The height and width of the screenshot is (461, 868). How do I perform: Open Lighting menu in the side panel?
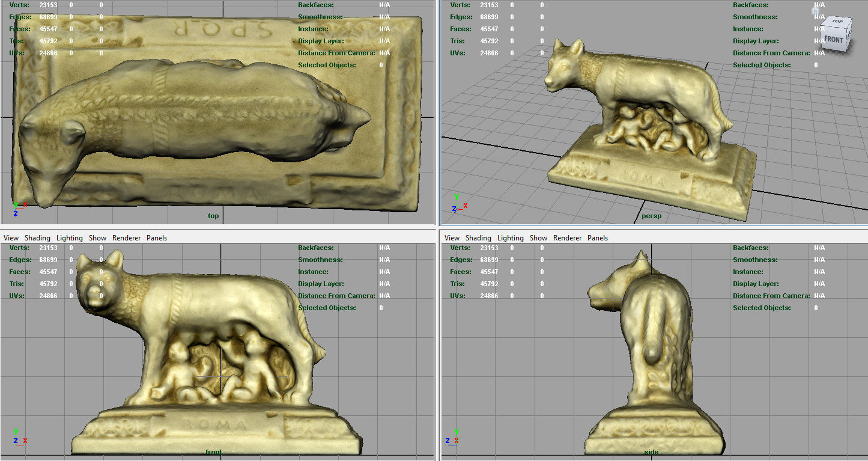(x=510, y=238)
